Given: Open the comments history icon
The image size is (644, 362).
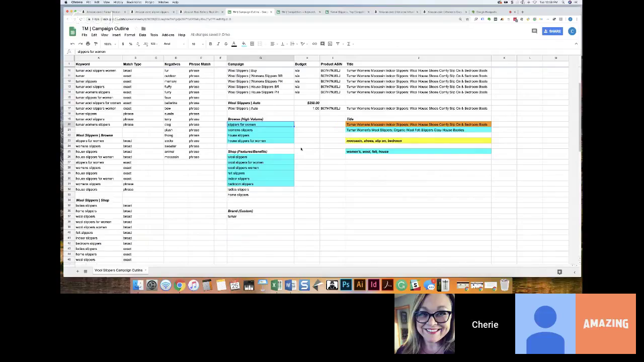Looking at the screenshot, I should (x=534, y=31).
